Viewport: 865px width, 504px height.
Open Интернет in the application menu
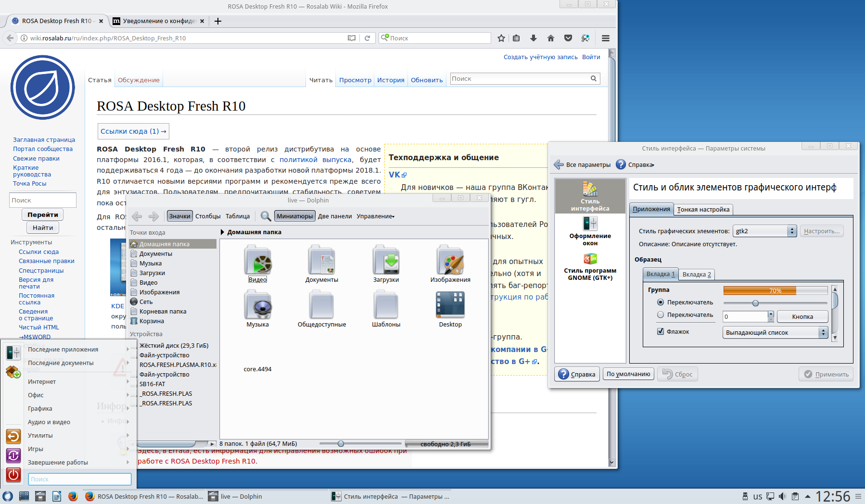[42, 382]
